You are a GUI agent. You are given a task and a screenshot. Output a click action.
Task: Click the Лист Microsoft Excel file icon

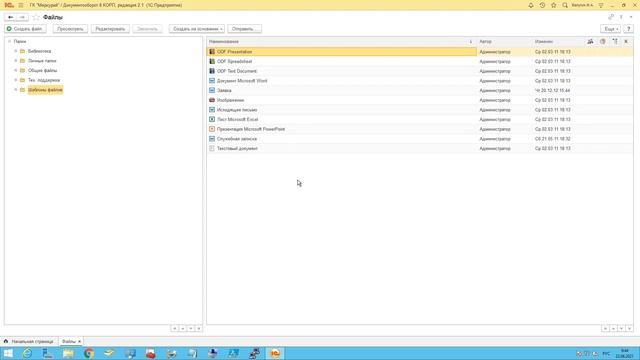212,119
